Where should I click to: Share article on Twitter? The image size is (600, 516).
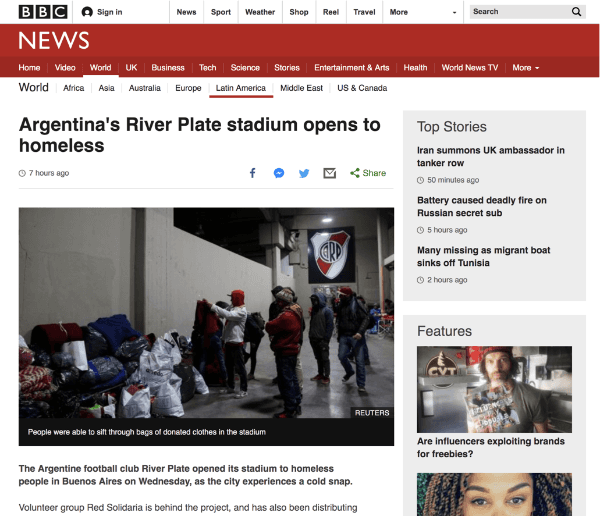pos(304,173)
